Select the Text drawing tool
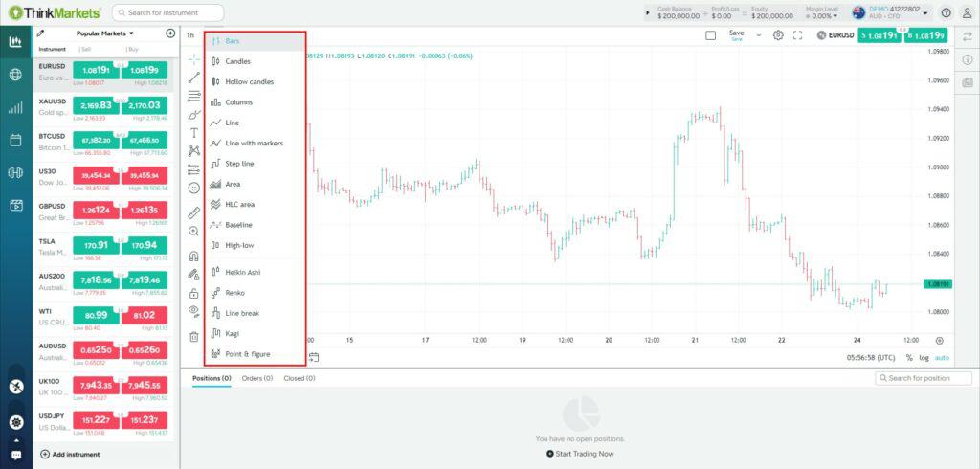The image size is (980, 469). [x=194, y=132]
